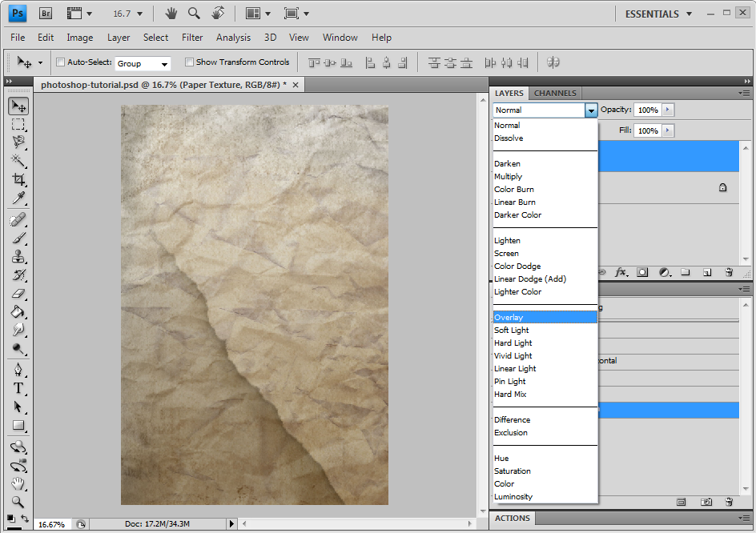Select the Zoom tool in toolbox
Image resolution: width=756 pixels, height=533 pixels.
(x=18, y=502)
